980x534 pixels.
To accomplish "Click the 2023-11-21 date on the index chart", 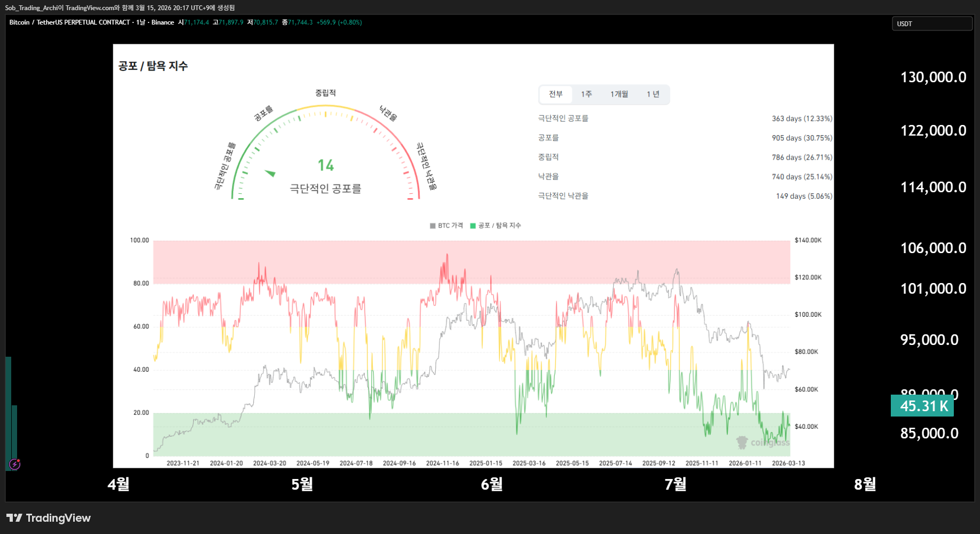I will click(183, 464).
